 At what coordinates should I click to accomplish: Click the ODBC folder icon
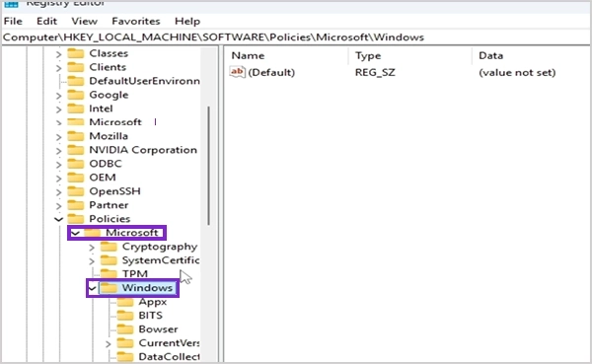76,164
